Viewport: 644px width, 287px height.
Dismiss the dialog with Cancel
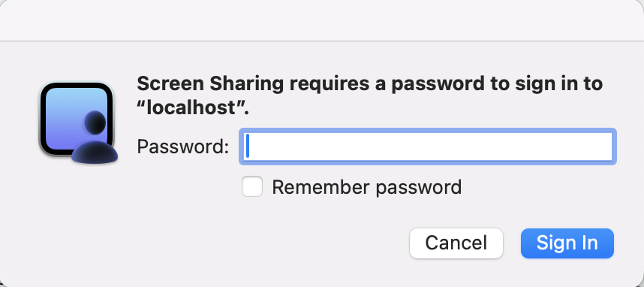pyautogui.click(x=456, y=243)
